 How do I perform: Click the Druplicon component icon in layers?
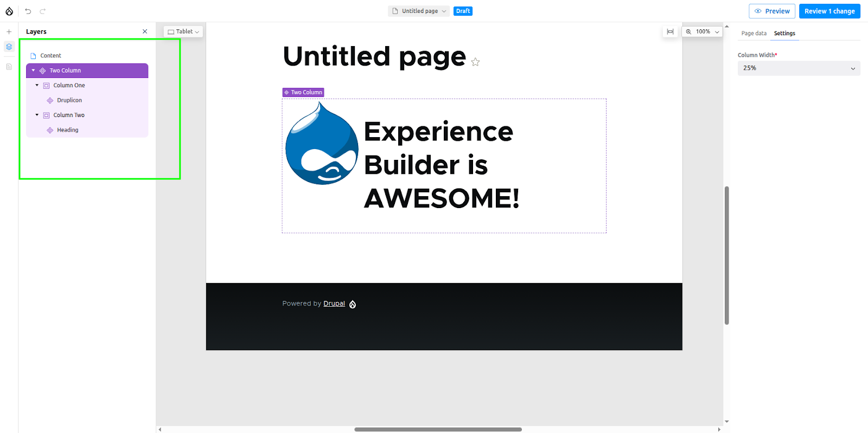click(50, 100)
